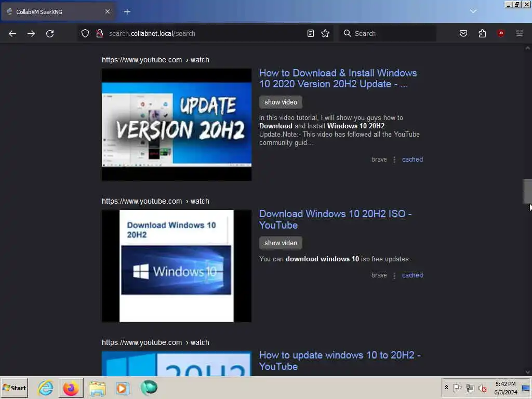List all tabs dropdown arrow
The height and width of the screenshot is (399, 532).
point(473,11)
